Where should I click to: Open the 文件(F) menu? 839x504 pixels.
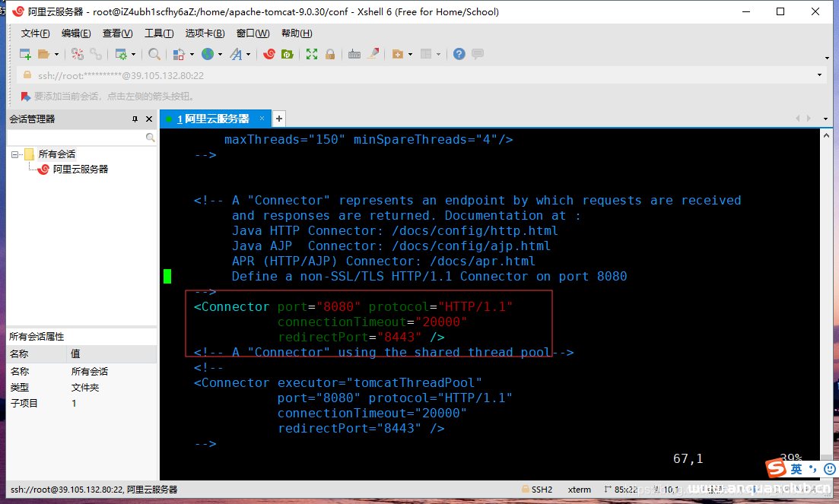35,33
